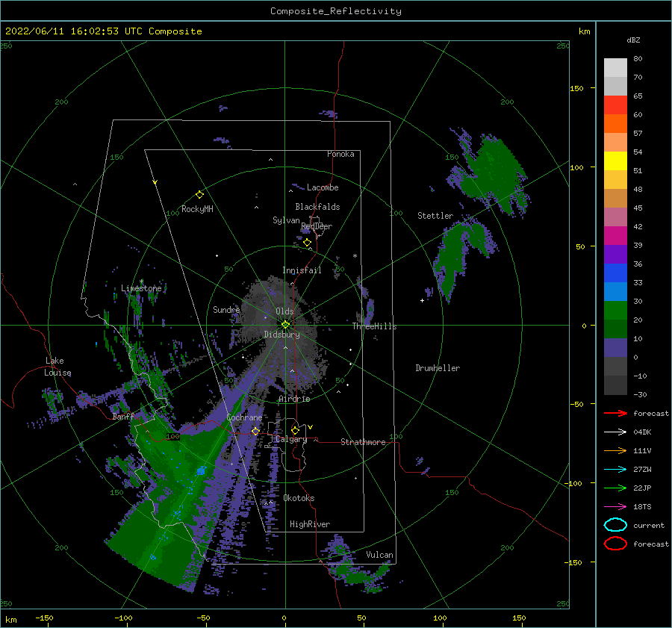The width and height of the screenshot is (672, 628).
Task: Click the white plus marker south of Stettler
Action: tap(422, 300)
